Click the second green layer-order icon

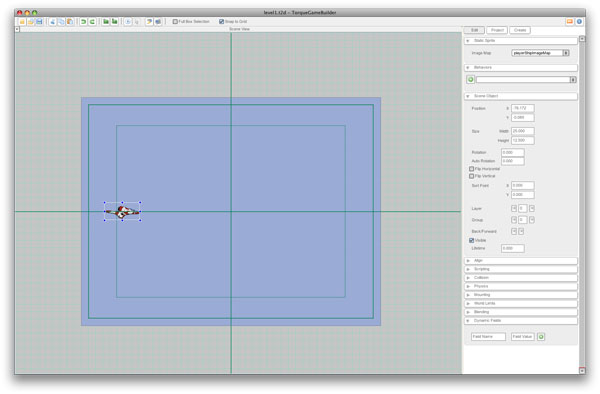(114, 21)
